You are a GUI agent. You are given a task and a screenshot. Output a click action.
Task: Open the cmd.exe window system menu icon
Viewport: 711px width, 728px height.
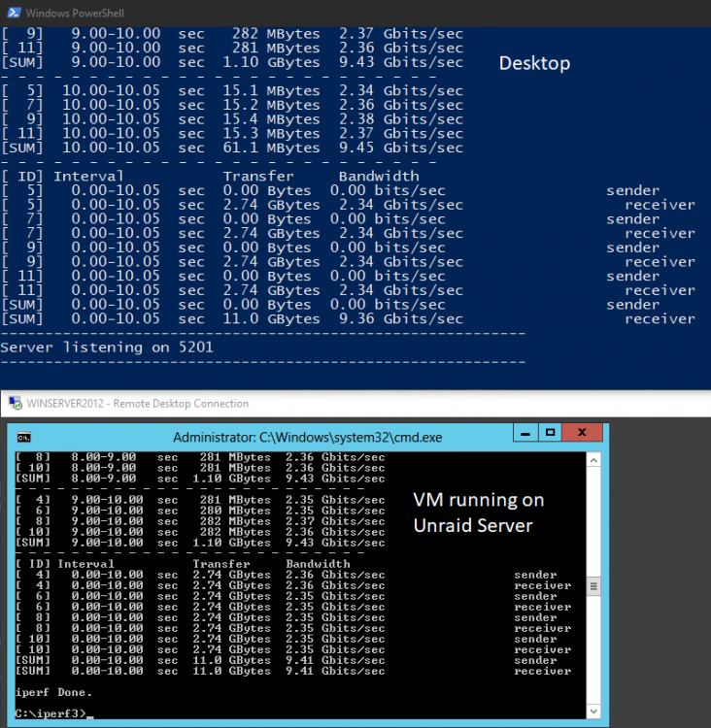23,438
